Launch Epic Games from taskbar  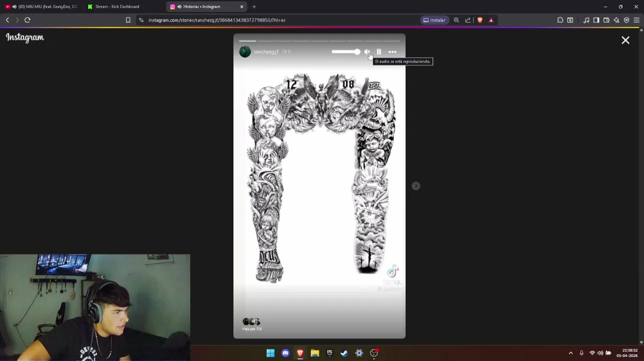click(x=330, y=353)
